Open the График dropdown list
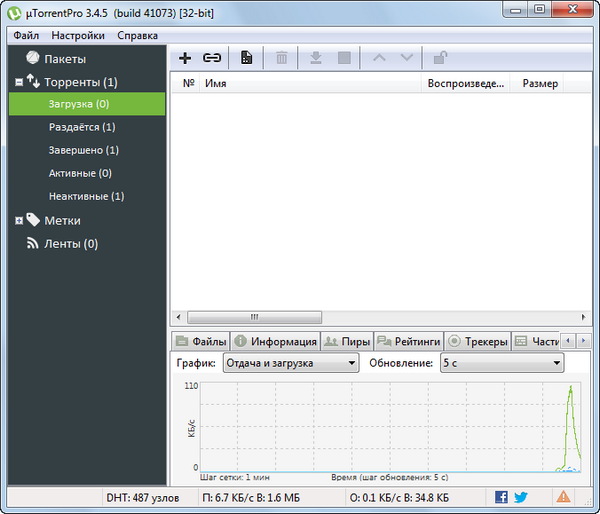Screen dimensions: 600x514 click(290, 363)
